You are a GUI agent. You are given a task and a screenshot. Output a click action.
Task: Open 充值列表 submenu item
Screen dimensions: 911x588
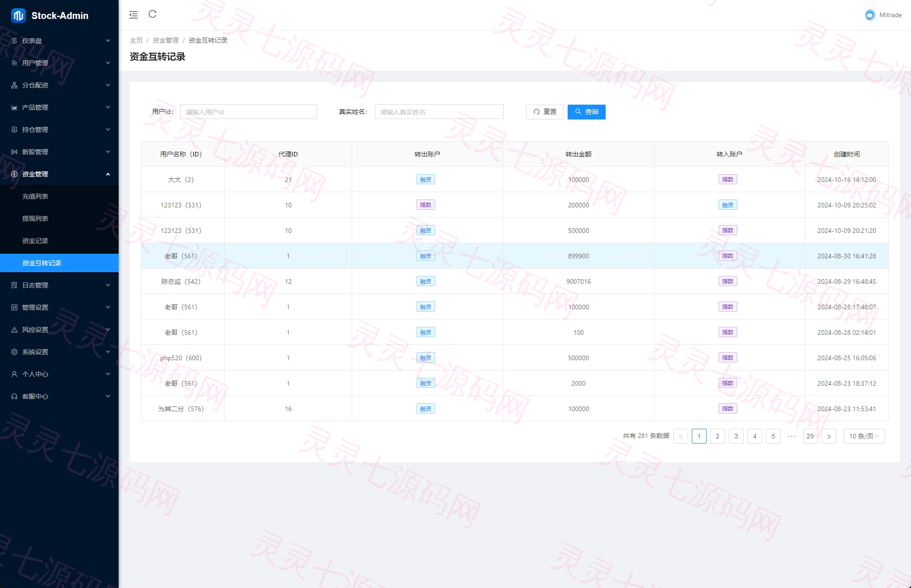59,196
